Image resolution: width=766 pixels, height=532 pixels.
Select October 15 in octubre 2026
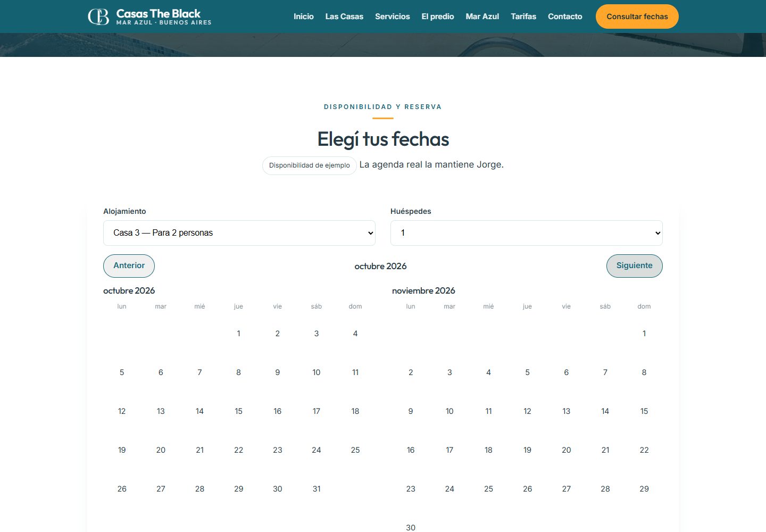(238, 411)
